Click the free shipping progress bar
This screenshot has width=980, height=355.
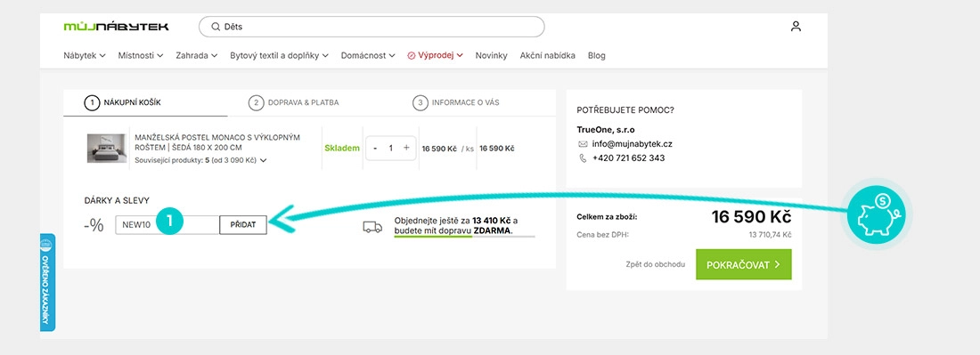tap(464, 237)
